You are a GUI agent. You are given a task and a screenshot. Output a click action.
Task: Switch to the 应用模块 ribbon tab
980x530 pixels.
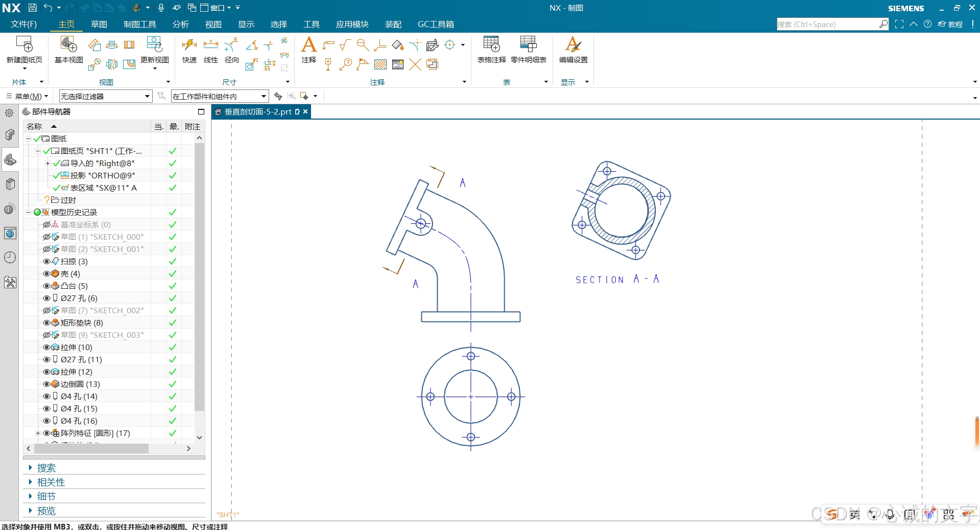click(352, 24)
